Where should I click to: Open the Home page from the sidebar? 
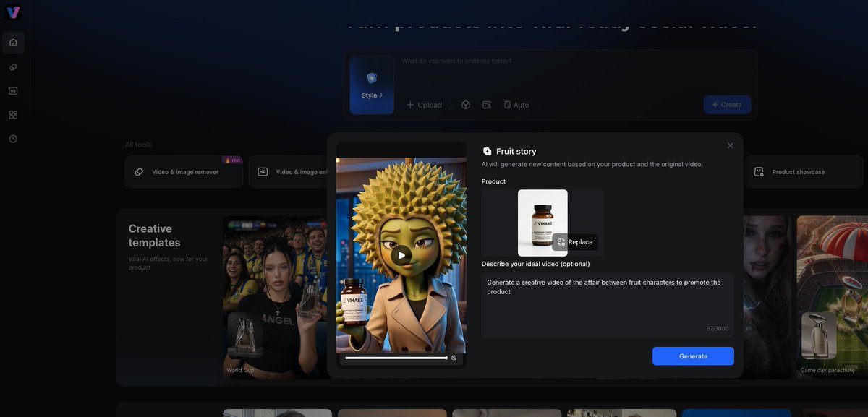13,43
